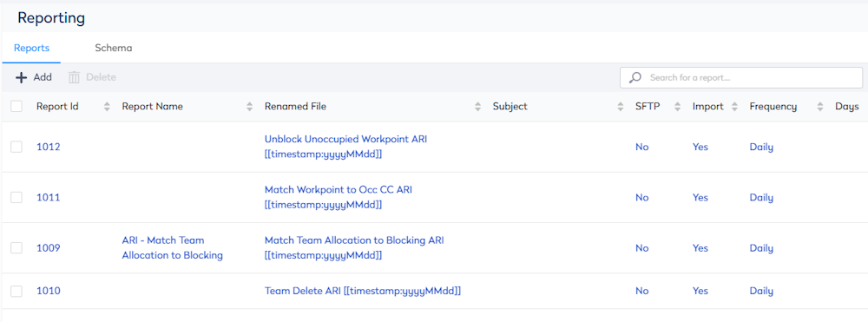Viewport: 868px width, 322px height.
Task: Sort by Renamed File column arrows
Action: [477, 107]
